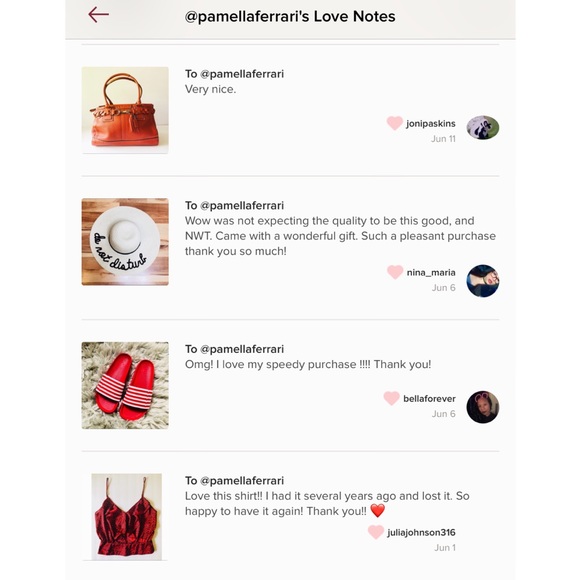Open the red camisole top thumbnail
Screen dimensions: 580x580
pyautogui.click(x=127, y=517)
